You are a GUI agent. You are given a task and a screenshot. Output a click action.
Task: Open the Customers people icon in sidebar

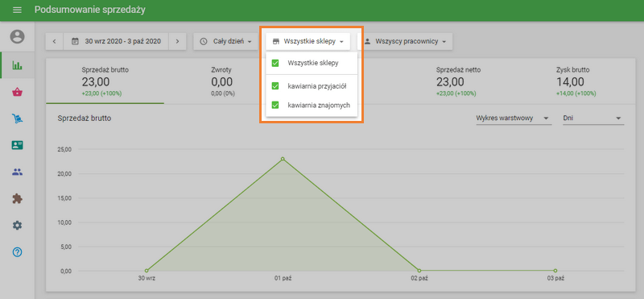(17, 172)
